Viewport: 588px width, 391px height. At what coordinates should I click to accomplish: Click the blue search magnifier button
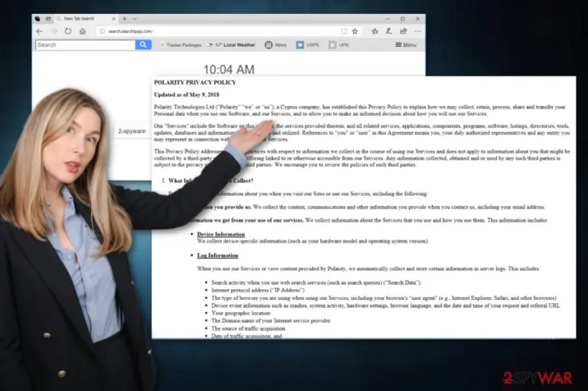(x=143, y=44)
